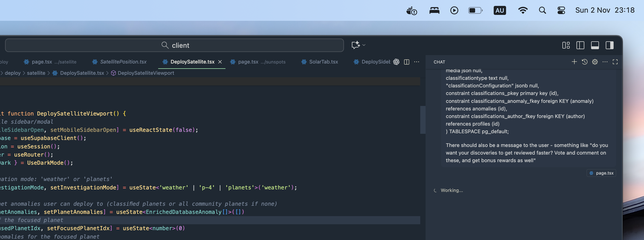
Task: Click the page.tsx attachment chip in chat
Action: (x=601, y=173)
